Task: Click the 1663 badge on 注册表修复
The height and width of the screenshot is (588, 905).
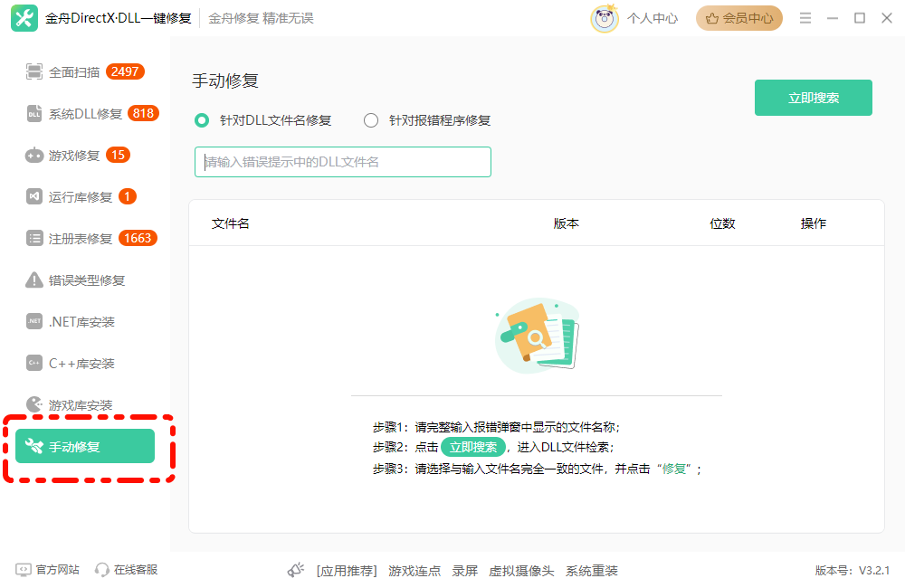Action: [138, 238]
